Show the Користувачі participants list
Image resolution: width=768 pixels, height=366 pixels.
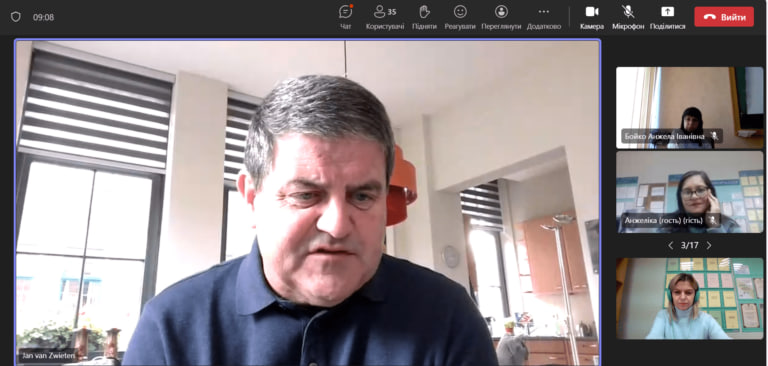[385, 17]
